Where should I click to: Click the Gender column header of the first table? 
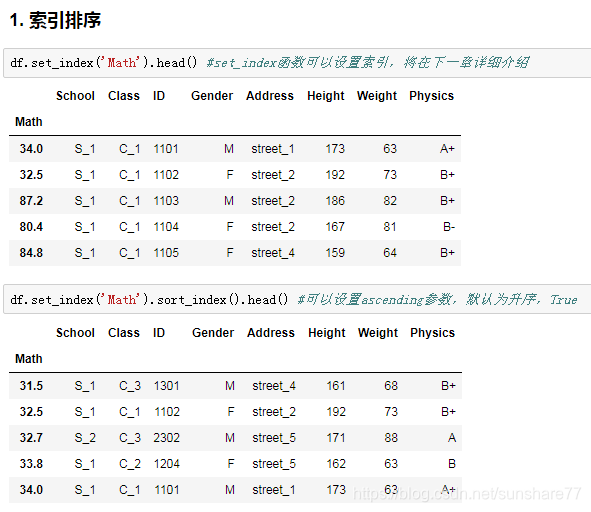tap(212, 96)
